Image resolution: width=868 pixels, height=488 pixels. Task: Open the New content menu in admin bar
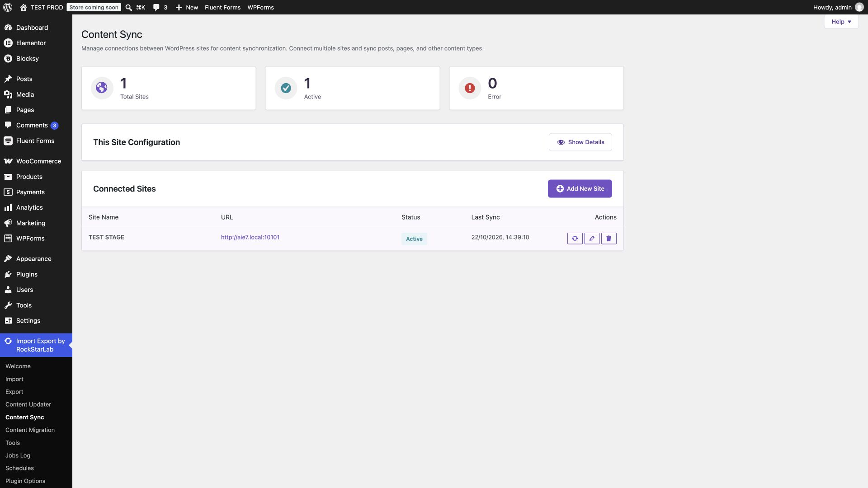coord(187,7)
